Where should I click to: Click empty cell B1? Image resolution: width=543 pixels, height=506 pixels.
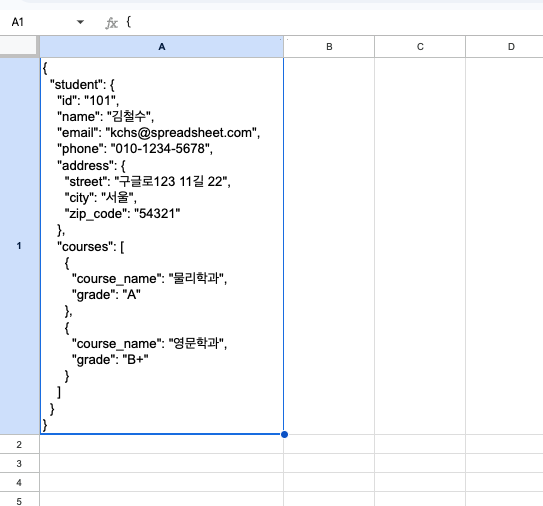click(329, 246)
